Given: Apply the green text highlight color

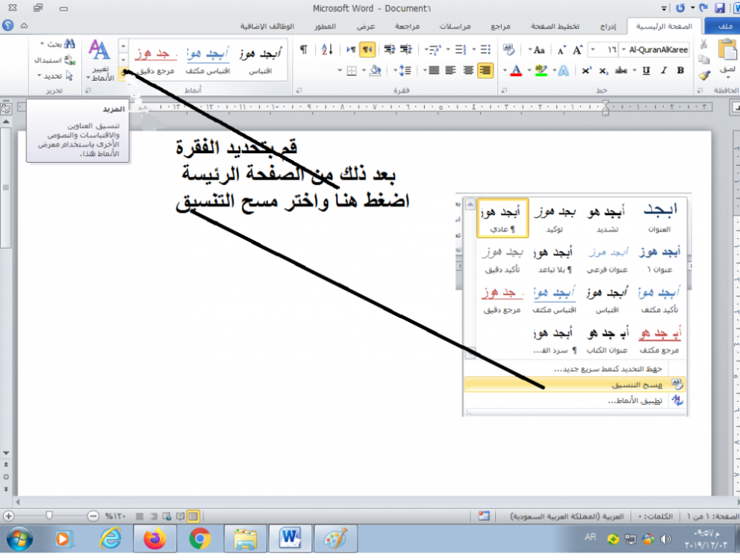Looking at the screenshot, I should [541, 71].
